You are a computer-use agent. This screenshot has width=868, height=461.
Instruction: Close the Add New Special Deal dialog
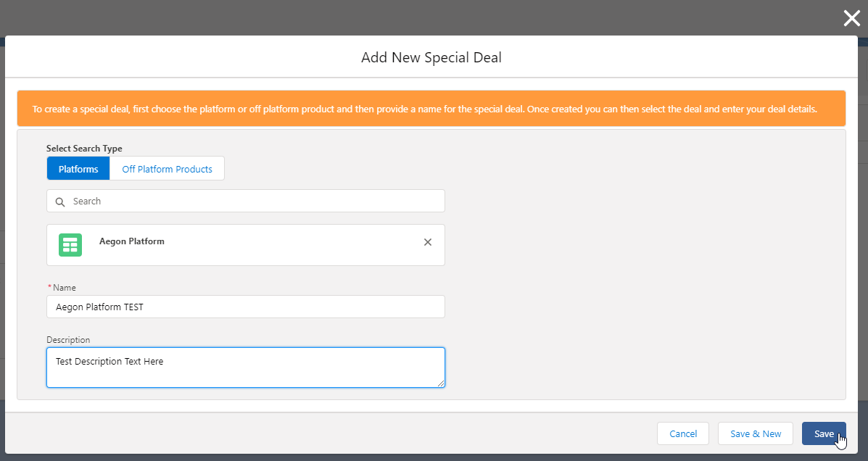click(851, 19)
